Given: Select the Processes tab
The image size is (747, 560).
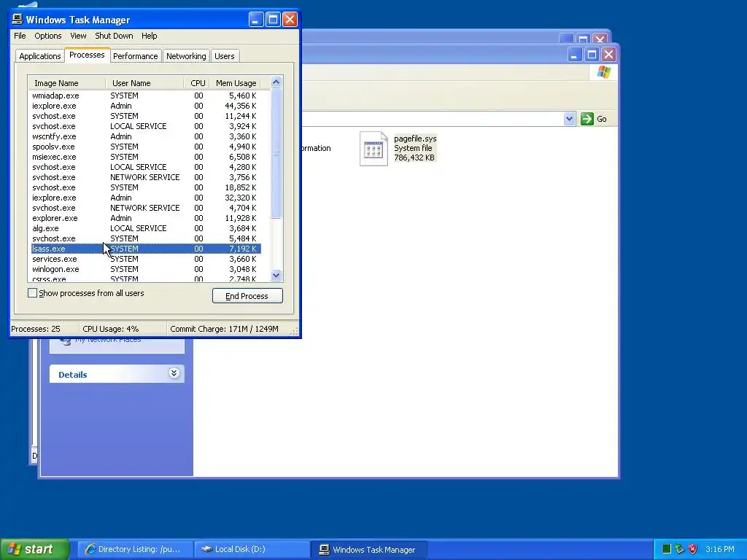Looking at the screenshot, I should [87, 55].
